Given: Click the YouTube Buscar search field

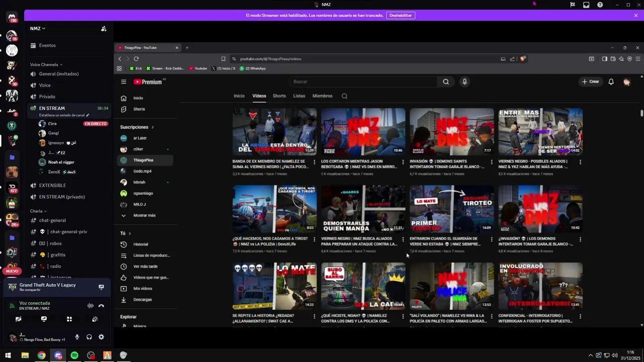Looking at the screenshot, I should (362, 81).
